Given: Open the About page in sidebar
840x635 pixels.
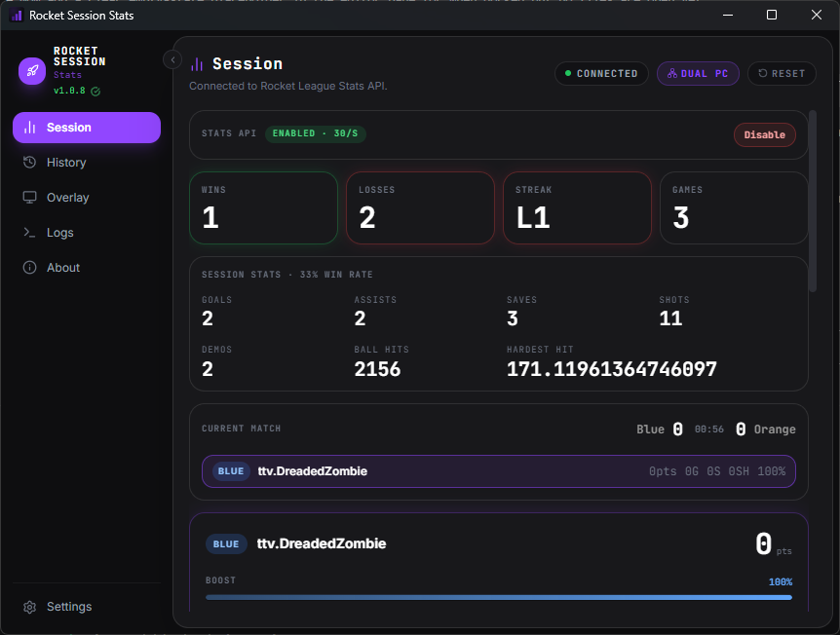Looking at the screenshot, I should coord(87,268).
